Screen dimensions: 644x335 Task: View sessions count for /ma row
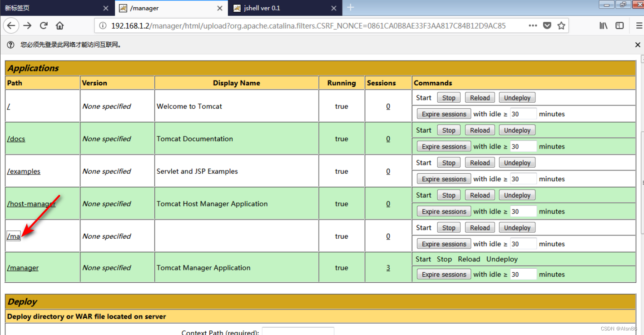click(388, 236)
